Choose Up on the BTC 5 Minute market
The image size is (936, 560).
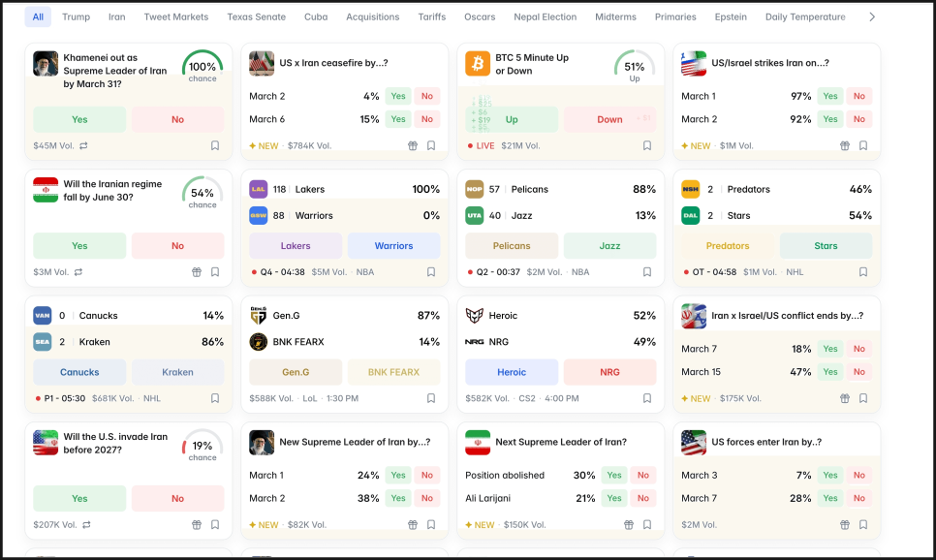[x=512, y=119]
